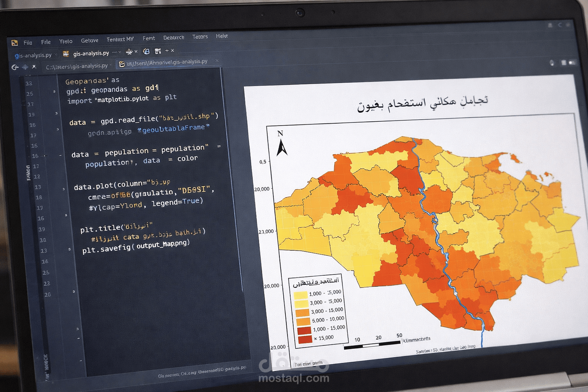Click the puzzle-piece icon in the tab bar
This screenshot has height=392, width=588.
point(158,51)
